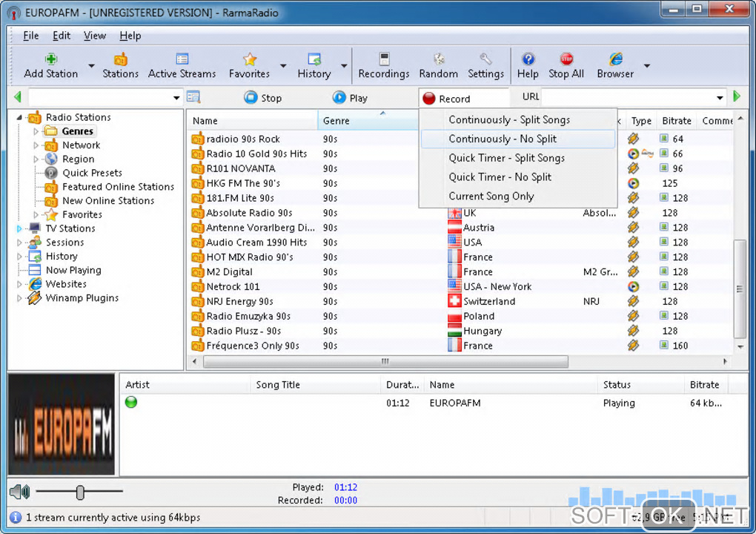
Task: Expand the Genres tree node
Action: point(36,131)
